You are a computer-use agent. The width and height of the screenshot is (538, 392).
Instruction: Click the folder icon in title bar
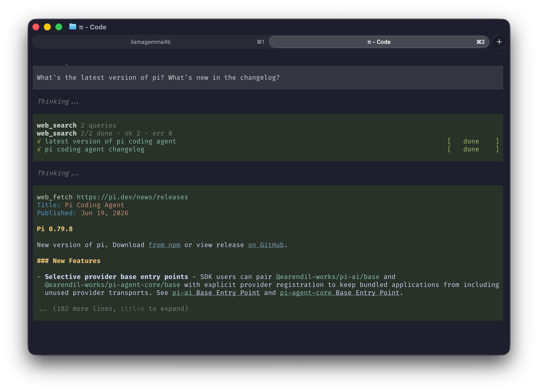tap(72, 27)
